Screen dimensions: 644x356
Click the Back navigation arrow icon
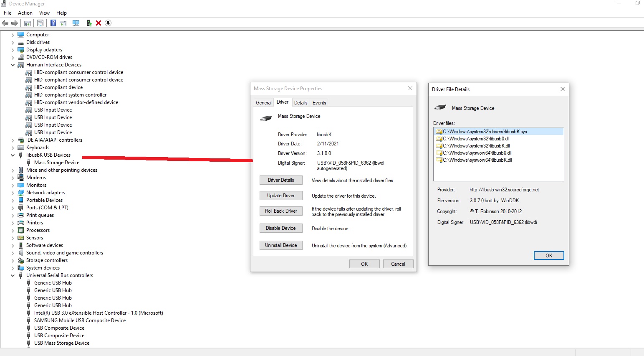pos(5,23)
